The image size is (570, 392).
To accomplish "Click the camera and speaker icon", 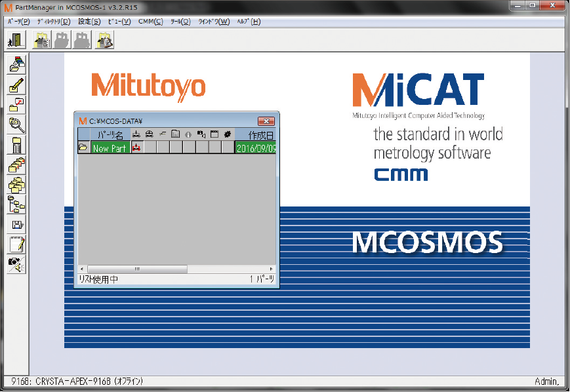I will point(16,265).
